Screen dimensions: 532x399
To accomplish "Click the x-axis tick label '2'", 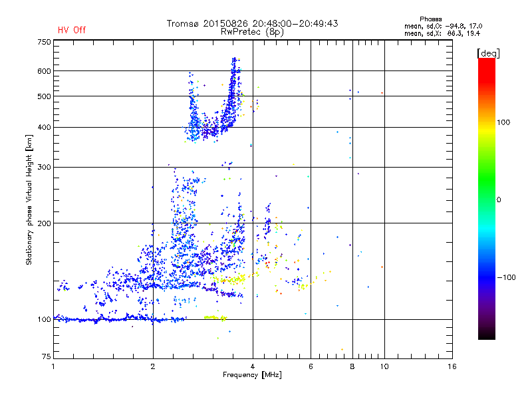I will (x=153, y=366).
